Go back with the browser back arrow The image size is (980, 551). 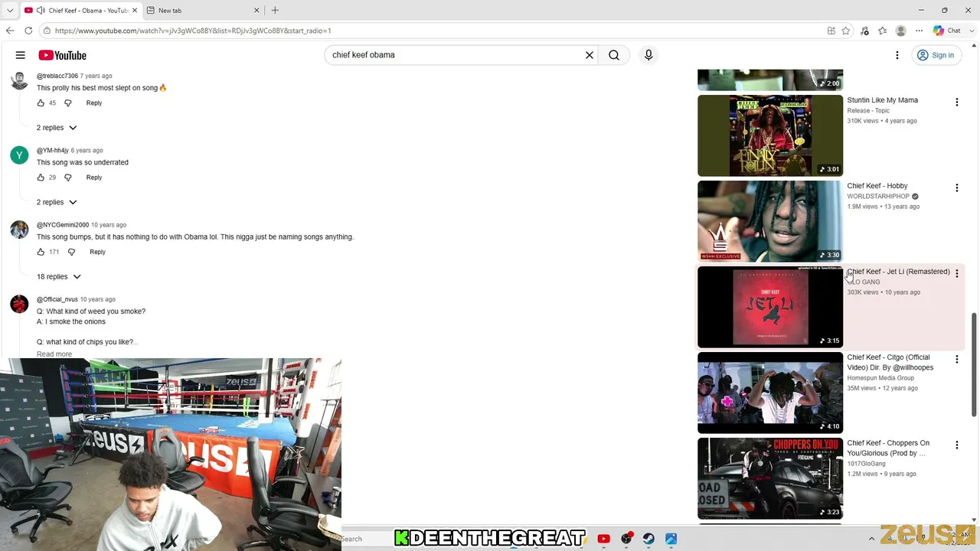(10, 31)
